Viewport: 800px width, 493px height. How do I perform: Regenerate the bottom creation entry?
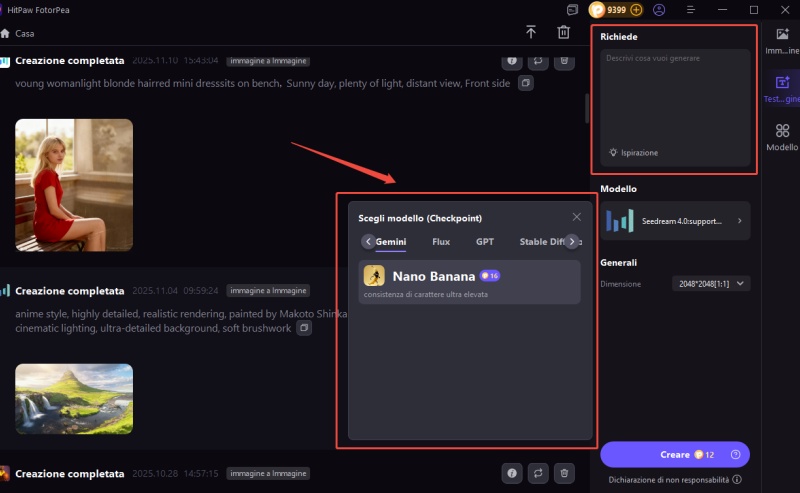(537, 473)
